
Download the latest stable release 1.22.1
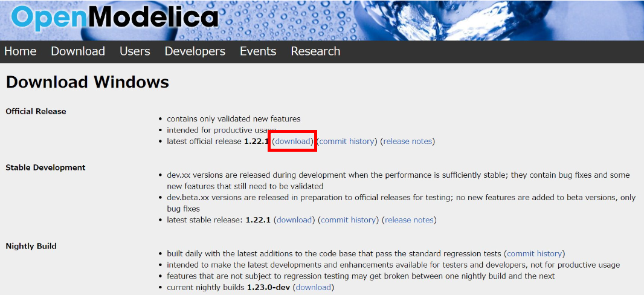coord(295,220)
